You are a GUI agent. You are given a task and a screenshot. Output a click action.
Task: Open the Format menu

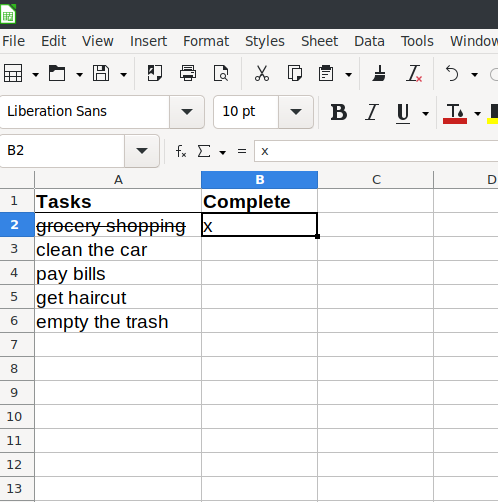coord(206,41)
